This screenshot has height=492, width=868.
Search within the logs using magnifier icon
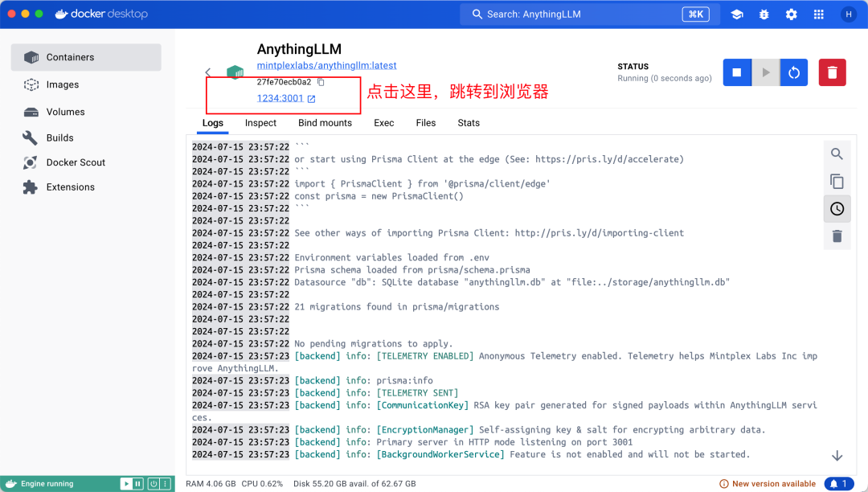(837, 154)
